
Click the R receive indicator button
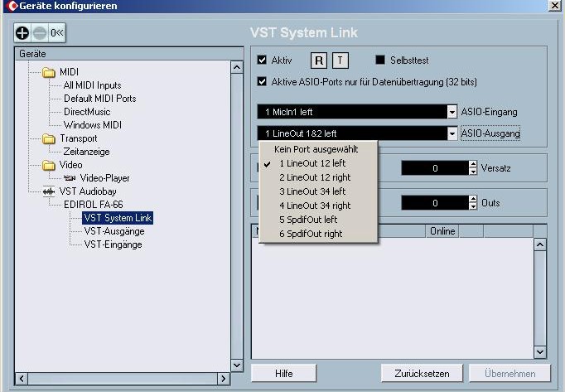pos(319,60)
